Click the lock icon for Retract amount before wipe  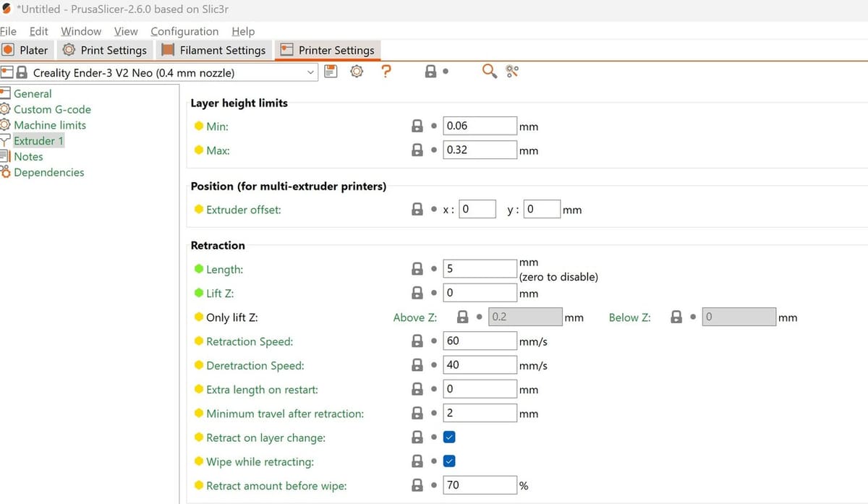pos(417,485)
